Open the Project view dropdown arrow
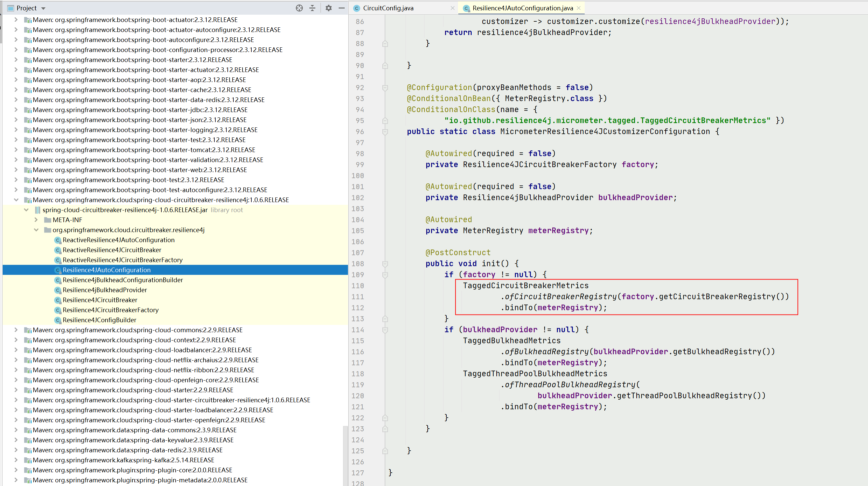 point(43,8)
